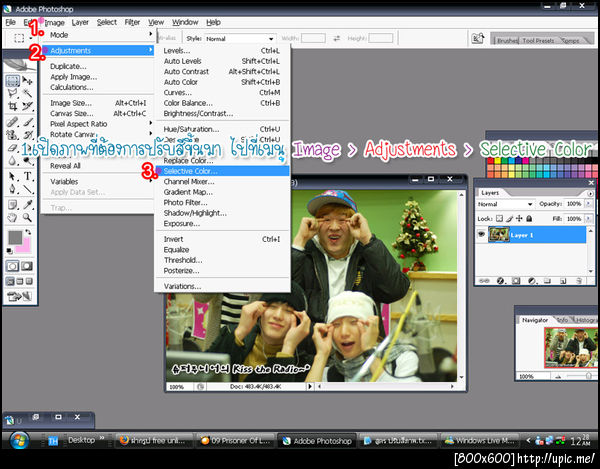This screenshot has height=469, width=600.
Task: Open Windows Live Messenger taskbar button
Action: pos(479,441)
